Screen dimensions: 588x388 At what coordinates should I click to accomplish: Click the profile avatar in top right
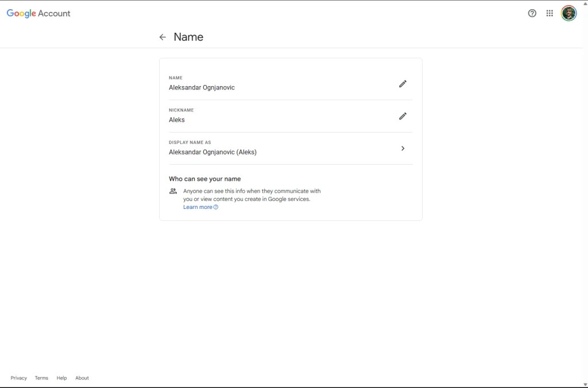coord(568,13)
